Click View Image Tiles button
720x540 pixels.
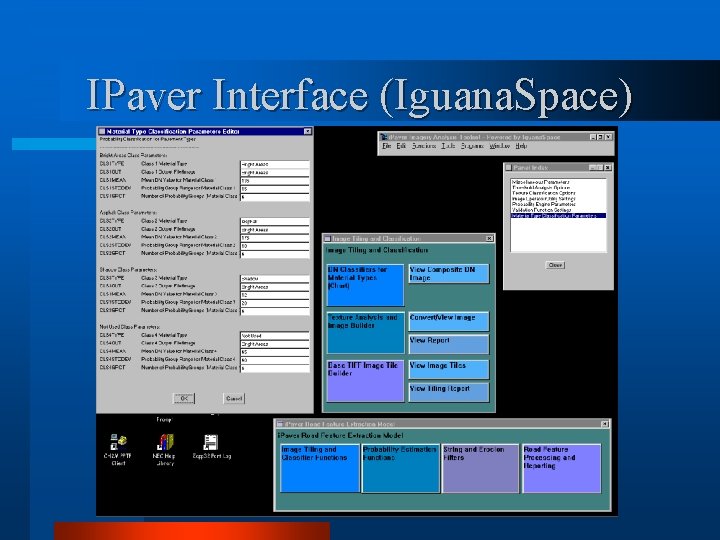[449, 369]
